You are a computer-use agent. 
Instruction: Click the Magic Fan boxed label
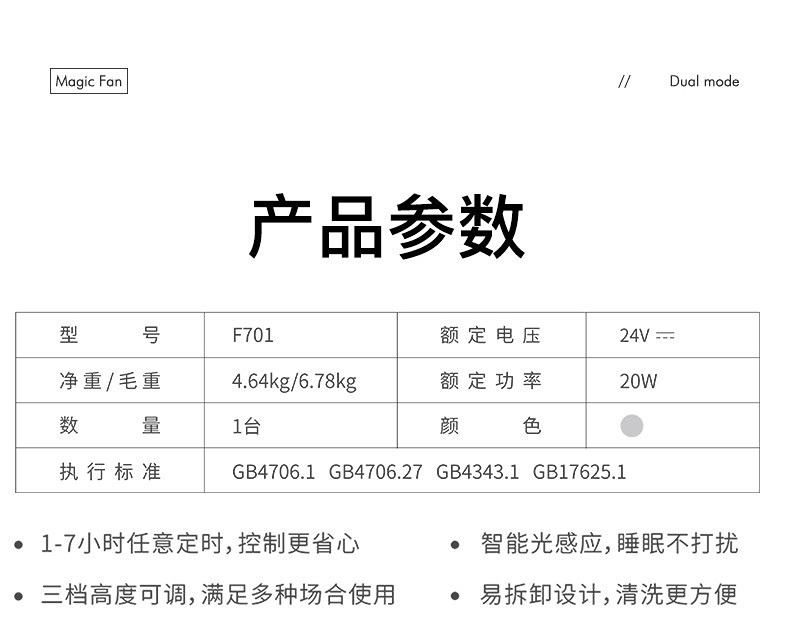click(89, 81)
